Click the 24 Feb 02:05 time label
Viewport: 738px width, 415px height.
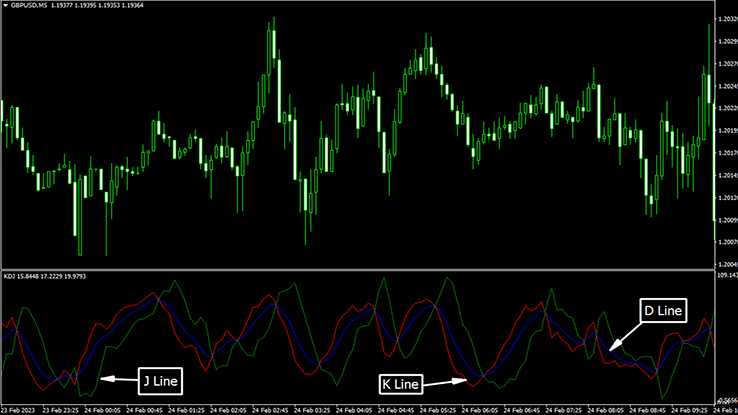pos(228,411)
